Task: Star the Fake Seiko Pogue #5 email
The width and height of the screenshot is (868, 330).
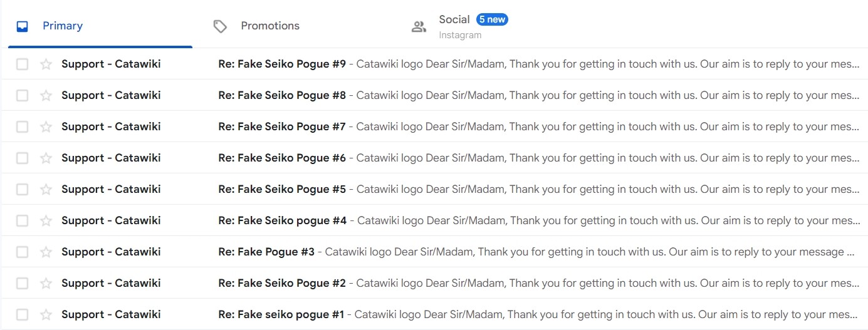Action: 46,189
